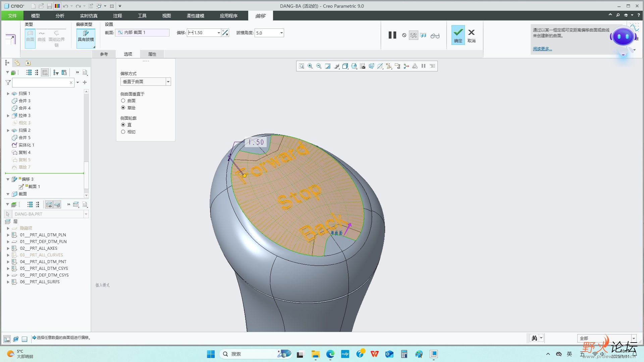Click the datum display filters icon

(389, 66)
